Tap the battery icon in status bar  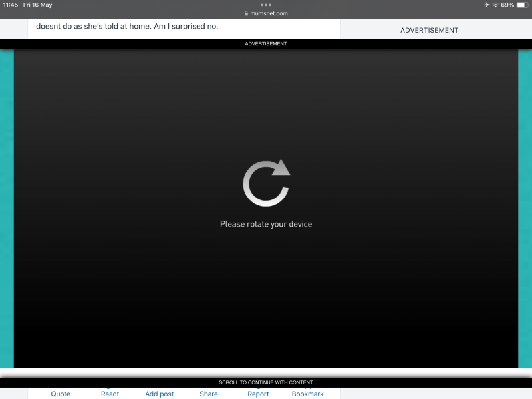pyautogui.click(x=523, y=5)
